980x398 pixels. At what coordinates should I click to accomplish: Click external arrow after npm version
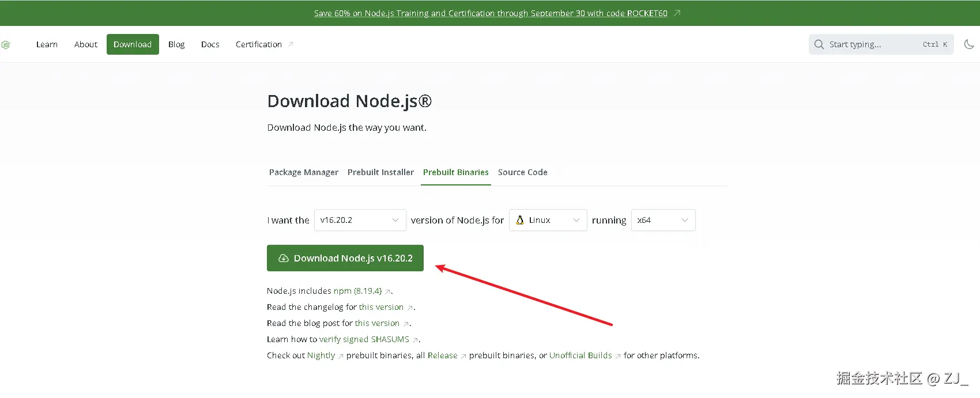[x=388, y=292]
